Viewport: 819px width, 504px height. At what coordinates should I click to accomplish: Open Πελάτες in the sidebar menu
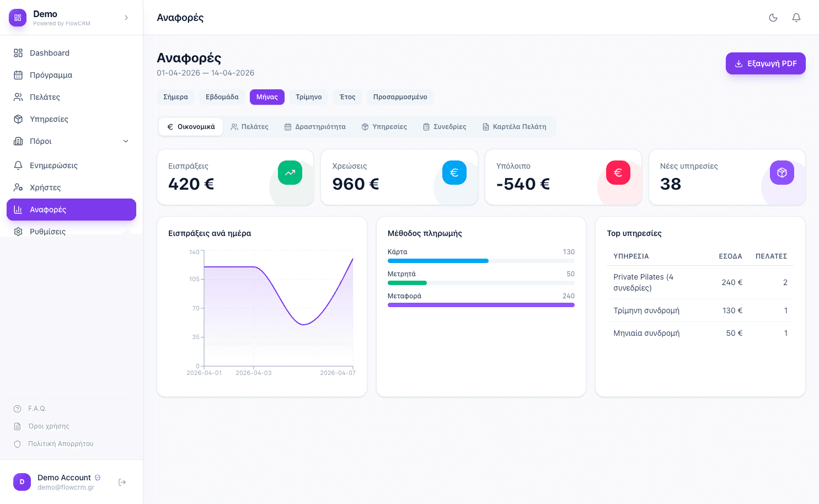(71, 97)
